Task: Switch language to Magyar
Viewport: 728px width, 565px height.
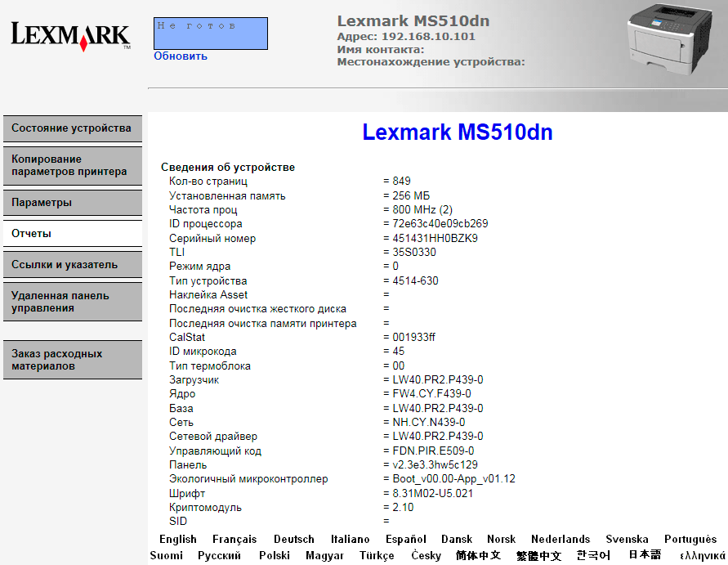Action: [324, 556]
